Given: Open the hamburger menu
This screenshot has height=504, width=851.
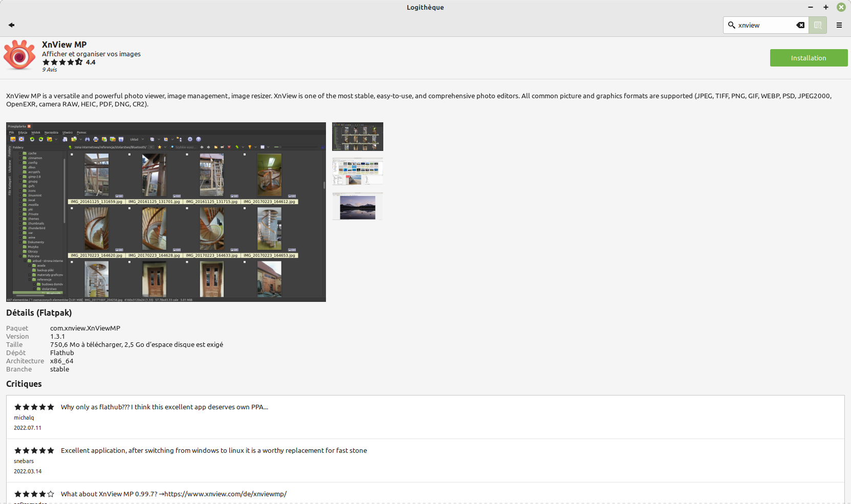Looking at the screenshot, I should tap(839, 25).
